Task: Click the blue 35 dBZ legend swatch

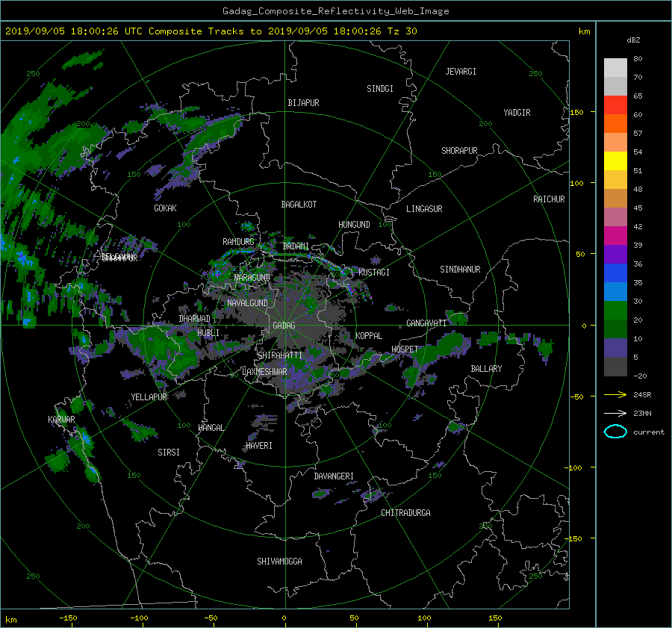Action: pos(615,273)
